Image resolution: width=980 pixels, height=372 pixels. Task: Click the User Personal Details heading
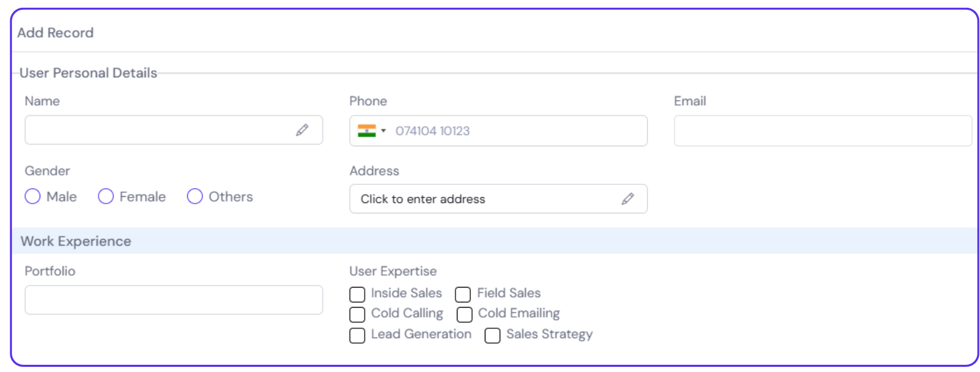pyautogui.click(x=88, y=73)
